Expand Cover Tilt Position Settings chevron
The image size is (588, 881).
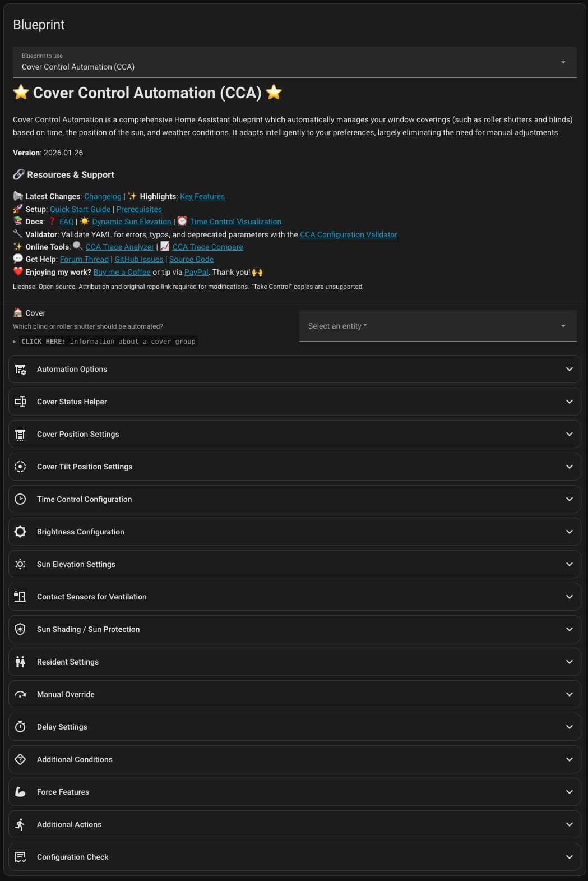[569, 467]
